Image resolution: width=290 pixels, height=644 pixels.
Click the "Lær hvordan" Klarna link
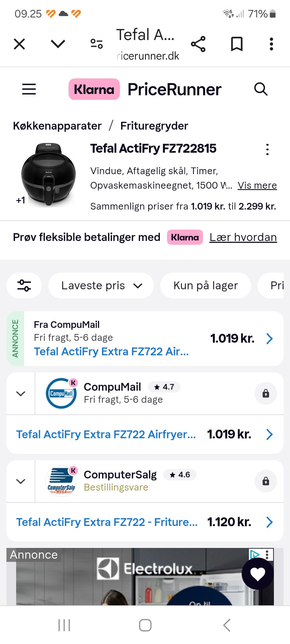point(243,237)
